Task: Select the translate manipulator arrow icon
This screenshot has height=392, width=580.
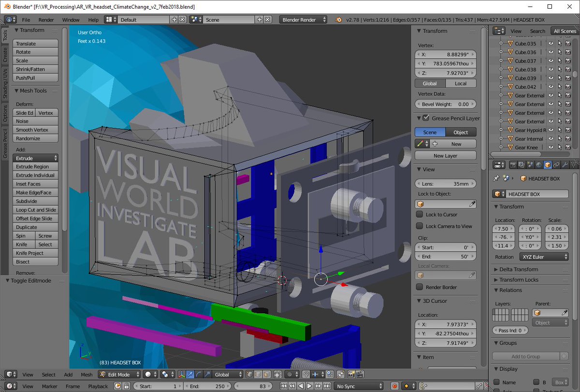Action: 190,374
